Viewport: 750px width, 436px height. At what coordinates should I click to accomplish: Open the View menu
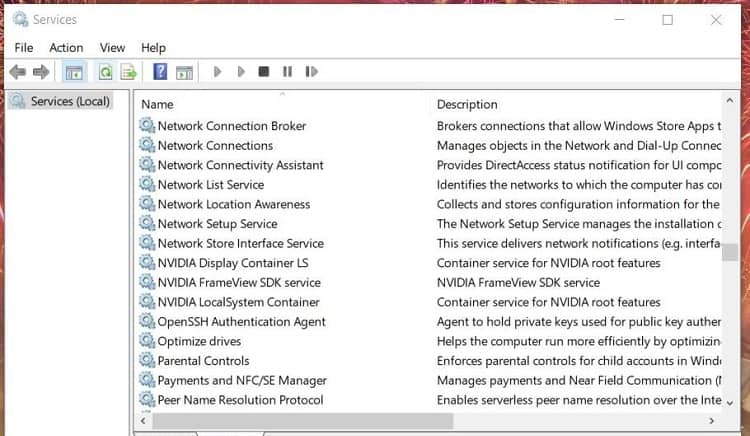click(x=112, y=48)
